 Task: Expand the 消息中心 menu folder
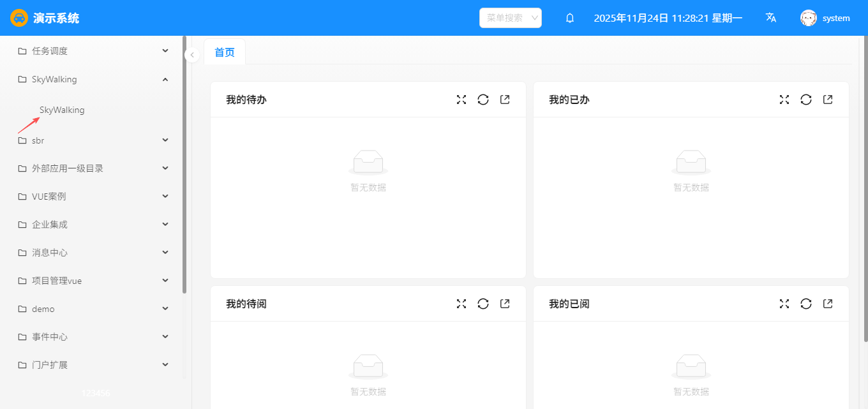[x=93, y=253]
